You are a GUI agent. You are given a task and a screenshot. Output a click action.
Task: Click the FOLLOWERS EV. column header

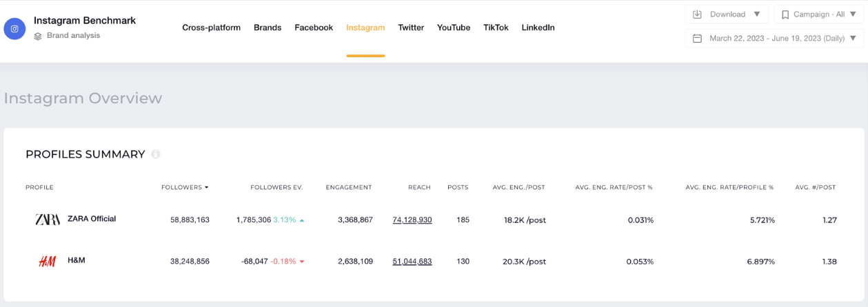pos(276,187)
